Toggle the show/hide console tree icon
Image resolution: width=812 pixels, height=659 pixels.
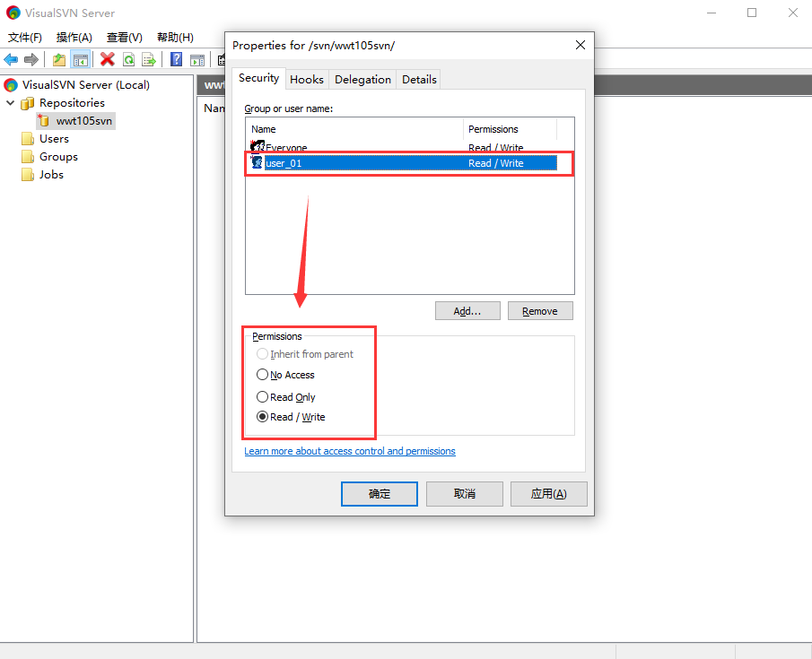[x=81, y=60]
